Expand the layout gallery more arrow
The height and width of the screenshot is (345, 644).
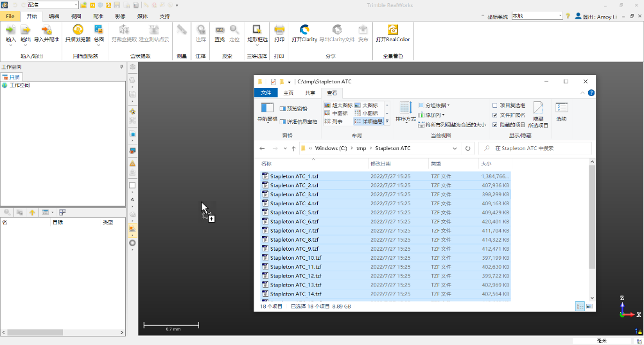tap(387, 121)
